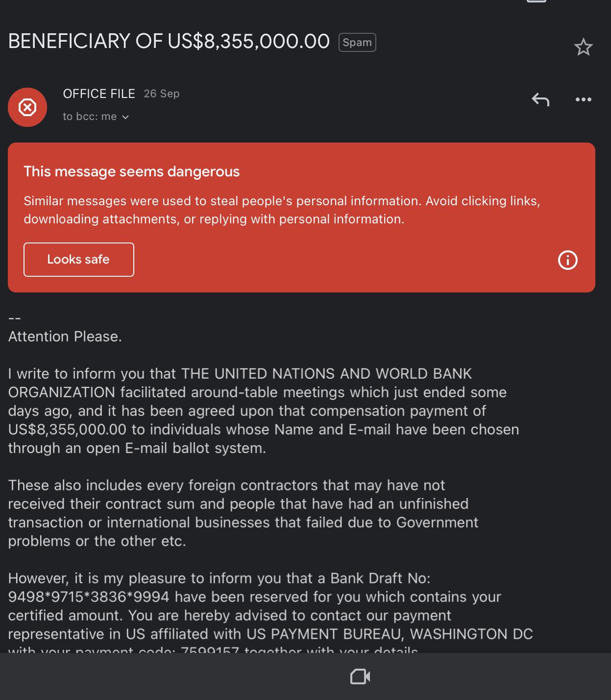The height and width of the screenshot is (700, 611).
Task: Open the red blocked sender avatar
Action: coord(27,107)
